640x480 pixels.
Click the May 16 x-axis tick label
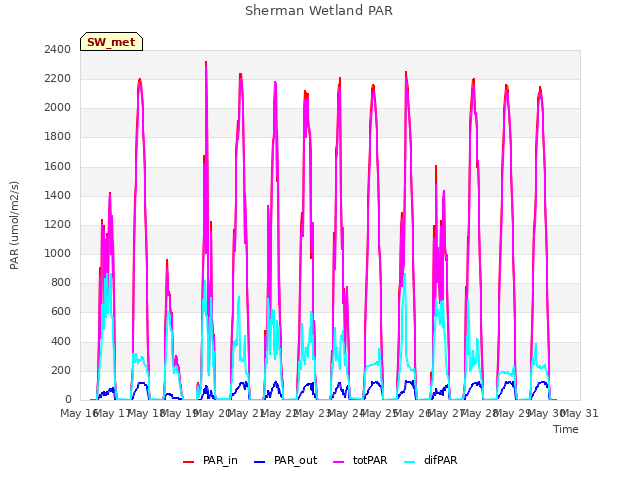coord(79,413)
